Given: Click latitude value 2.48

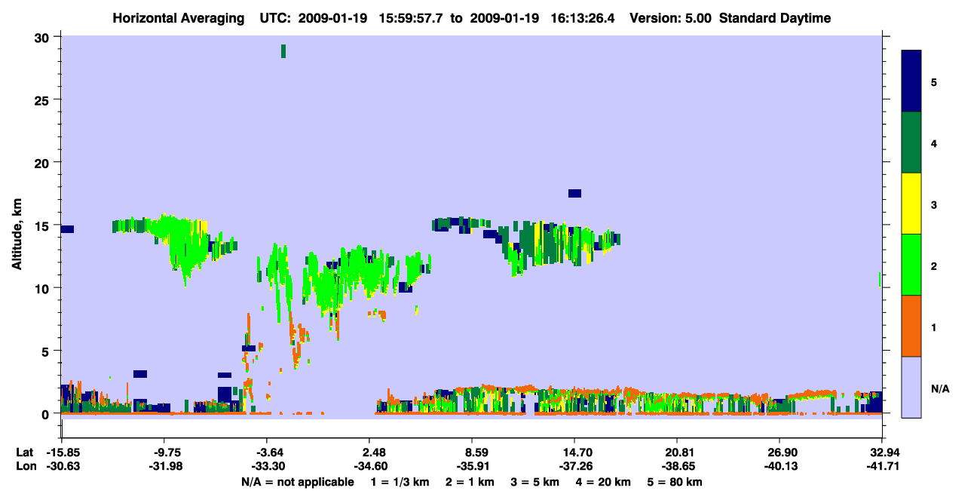Looking at the screenshot, I should pos(373,452).
